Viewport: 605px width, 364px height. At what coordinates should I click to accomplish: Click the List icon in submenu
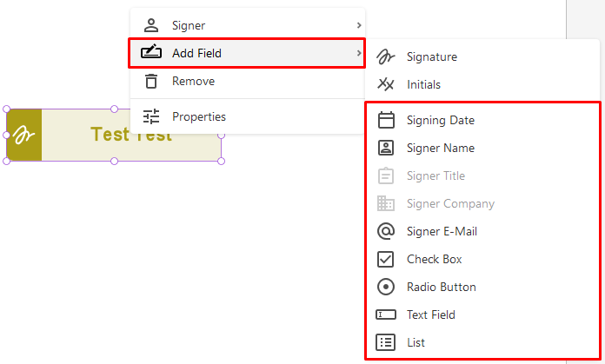386,342
